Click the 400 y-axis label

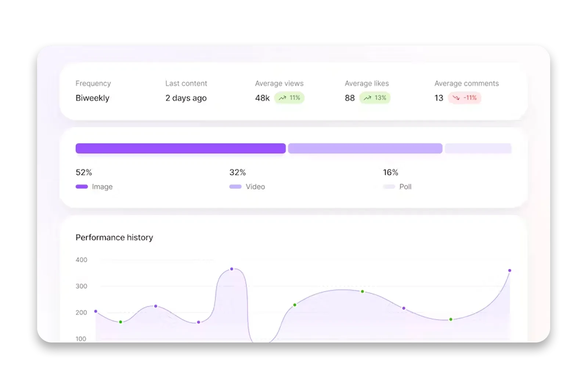point(82,260)
